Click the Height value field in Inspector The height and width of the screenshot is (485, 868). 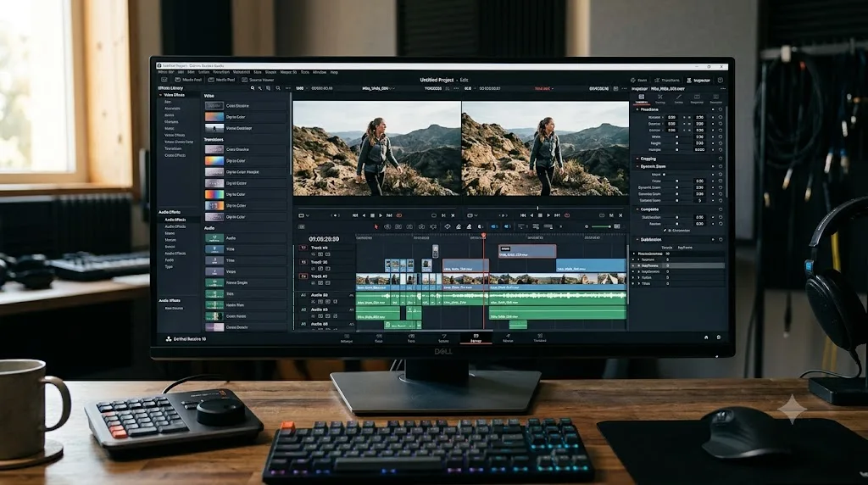(699, 142)
